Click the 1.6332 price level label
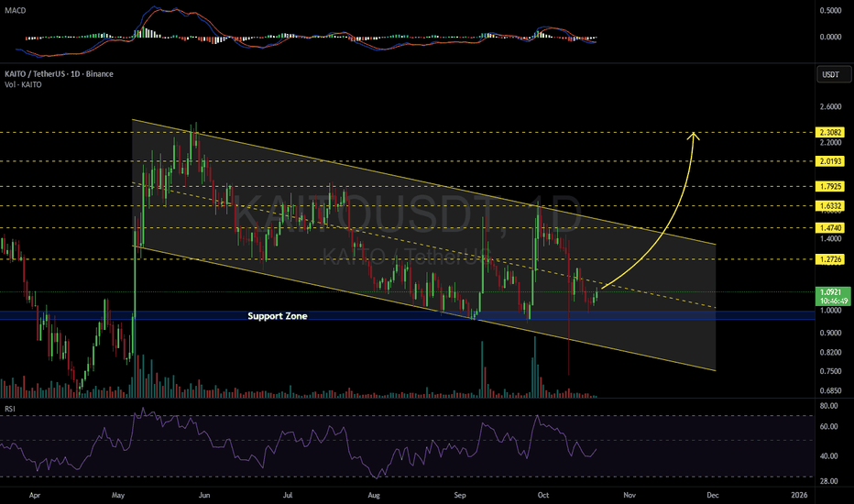The width and height of the screenshot is (854, 504). point(830,206)
